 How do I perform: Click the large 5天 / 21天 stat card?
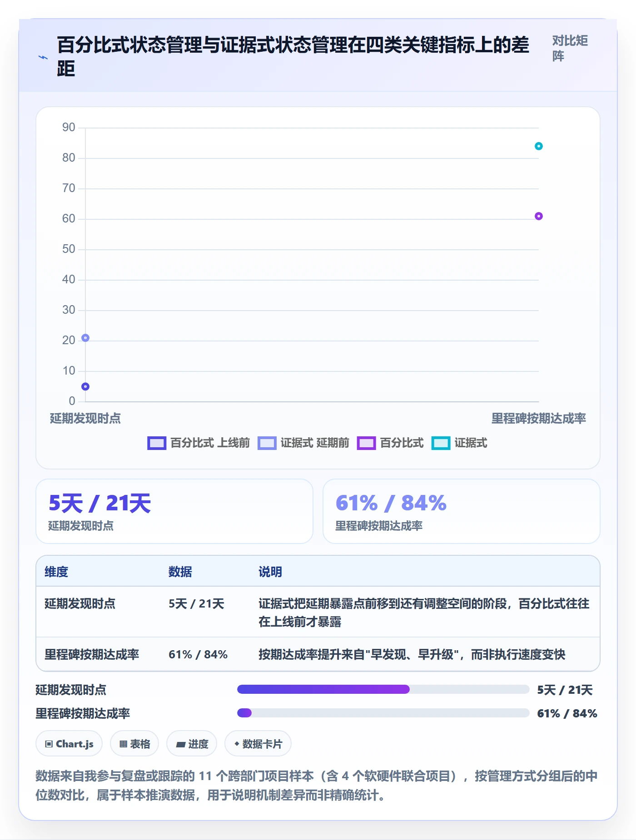174,511
